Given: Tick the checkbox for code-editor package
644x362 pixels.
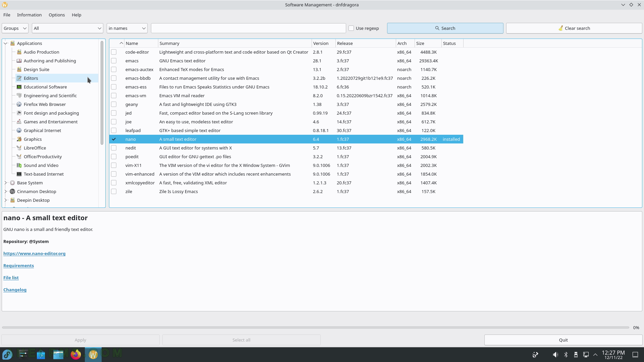Looking at the screenshot, I should point(114,52).
